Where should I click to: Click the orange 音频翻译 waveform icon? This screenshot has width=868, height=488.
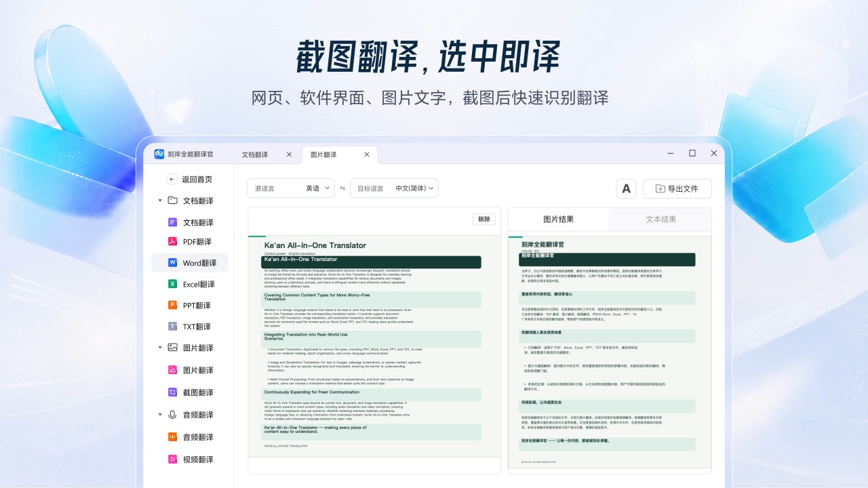[172, 437]
